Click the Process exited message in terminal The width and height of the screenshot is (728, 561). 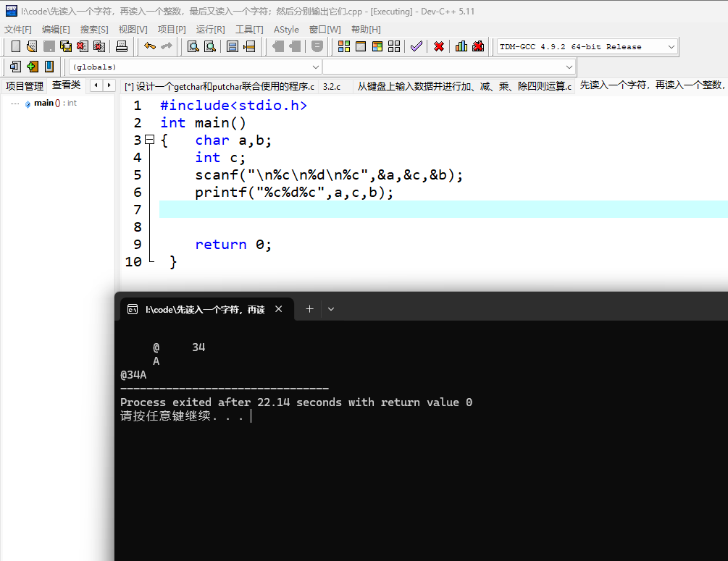click(x=296, y=402)
